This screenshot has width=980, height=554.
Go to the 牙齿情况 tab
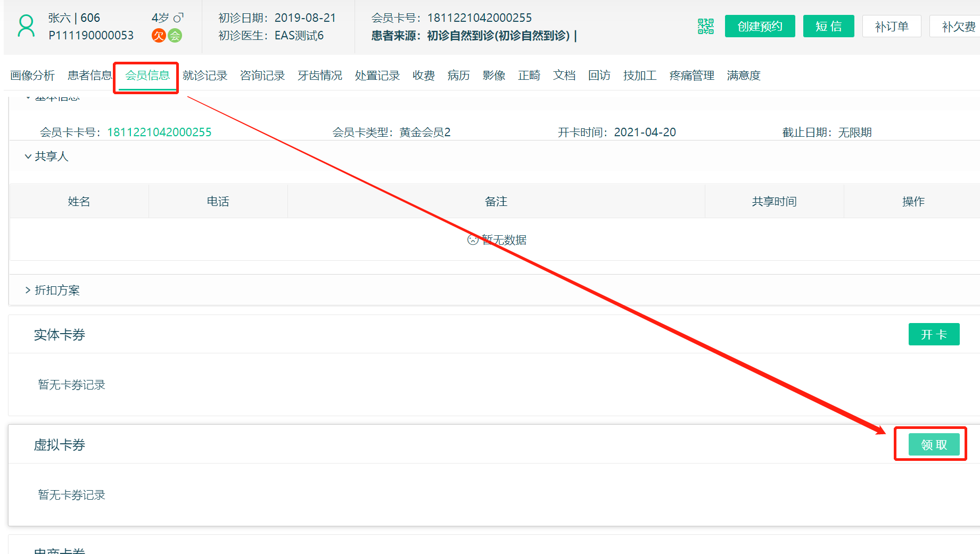pyautogui.click(x=319, y=76)
